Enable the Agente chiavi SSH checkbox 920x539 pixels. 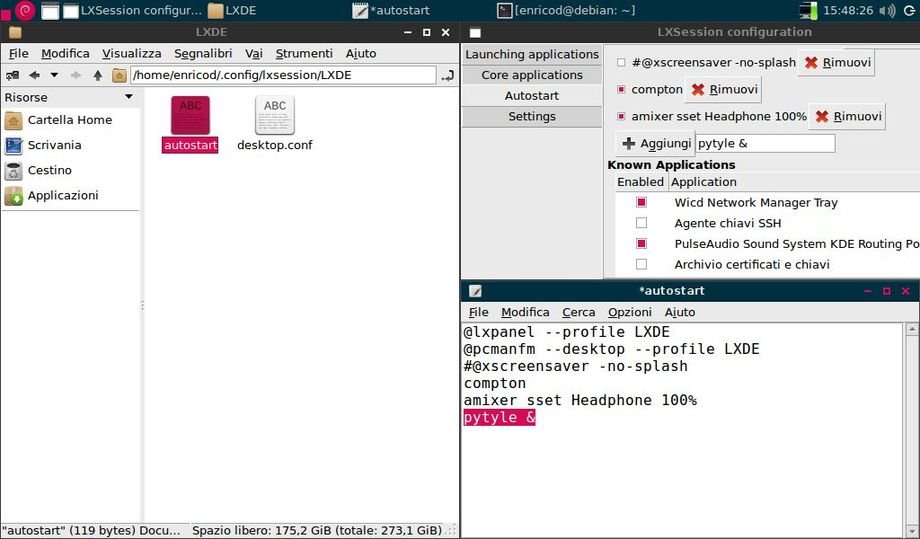(x=641, y=223)
